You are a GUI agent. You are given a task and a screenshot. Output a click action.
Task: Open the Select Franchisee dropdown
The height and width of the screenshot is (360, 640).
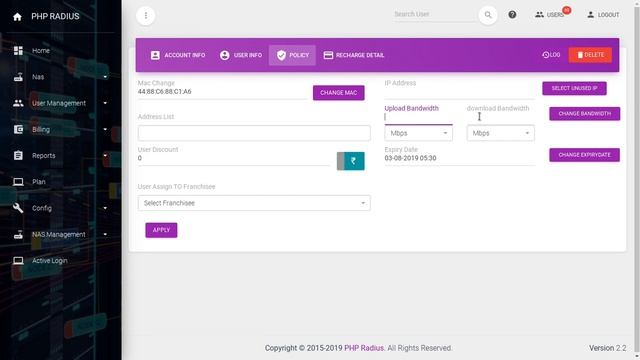click(254, 203)
